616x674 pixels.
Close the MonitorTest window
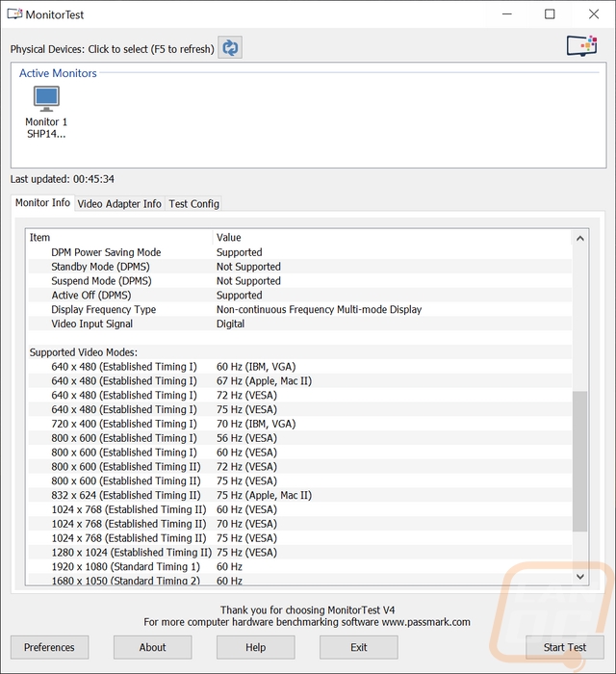tap(594, 14)
